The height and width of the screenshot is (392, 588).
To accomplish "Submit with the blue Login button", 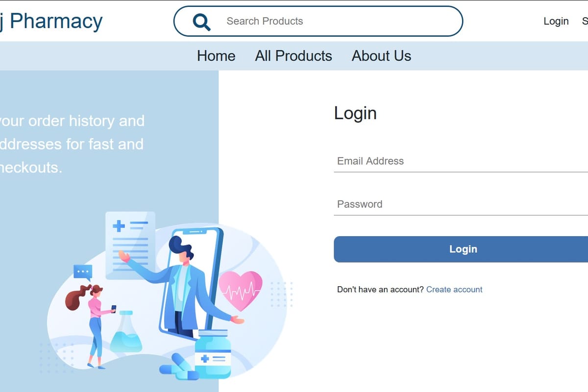I will [x=461, y=249].
